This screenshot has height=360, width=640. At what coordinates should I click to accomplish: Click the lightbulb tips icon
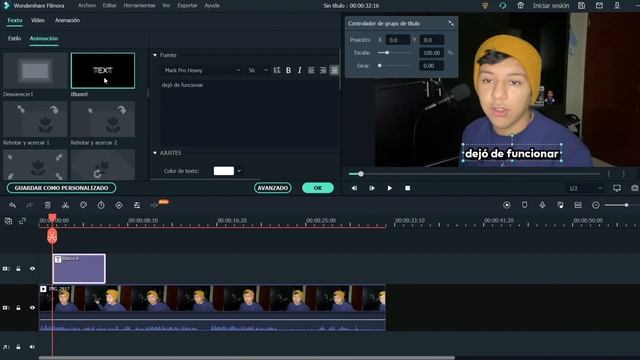485,6
